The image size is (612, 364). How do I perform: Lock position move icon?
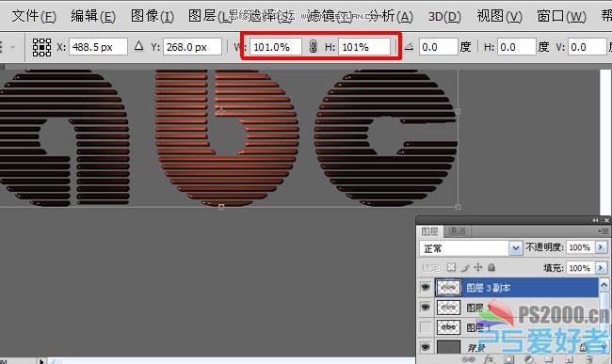pos(478,267)
